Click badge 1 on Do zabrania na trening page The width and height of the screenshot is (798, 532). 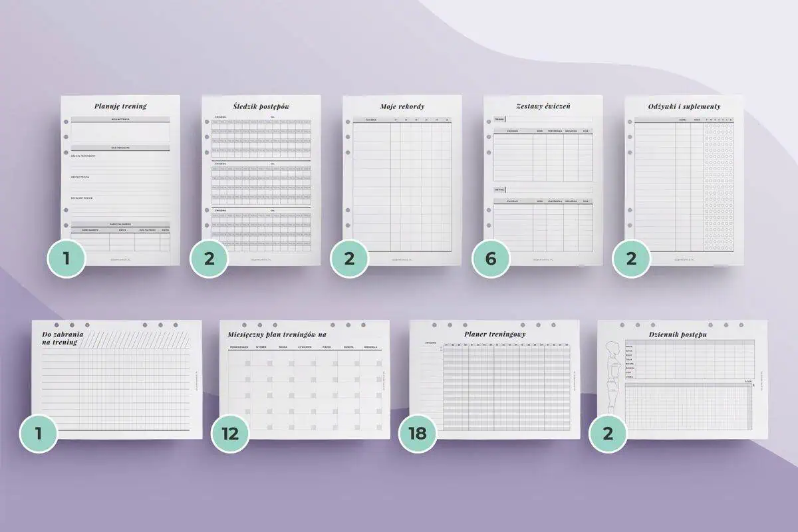(x=39, y=434)
